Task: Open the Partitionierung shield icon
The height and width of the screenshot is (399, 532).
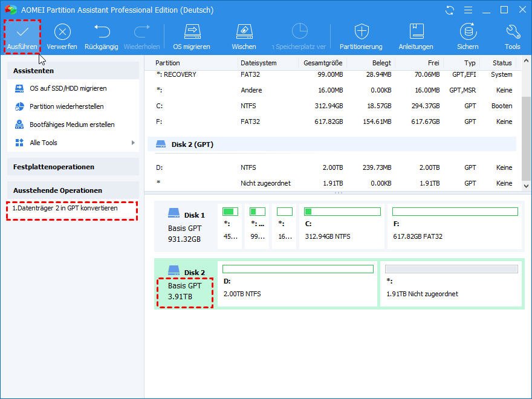Action: [x=362, y=31]
